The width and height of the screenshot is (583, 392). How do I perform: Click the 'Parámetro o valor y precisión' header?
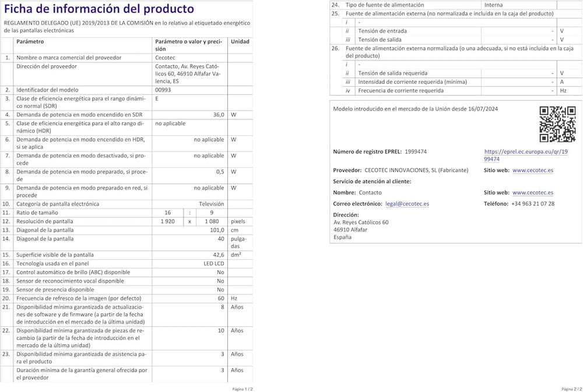[x=188, y=45]
